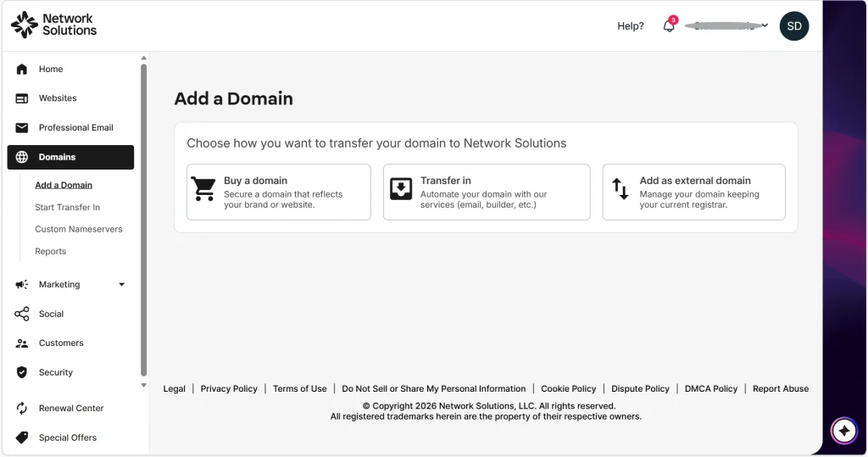Choose the Transfer in card
The height and width of the screenshot is (457, 868).
(487, 192)
